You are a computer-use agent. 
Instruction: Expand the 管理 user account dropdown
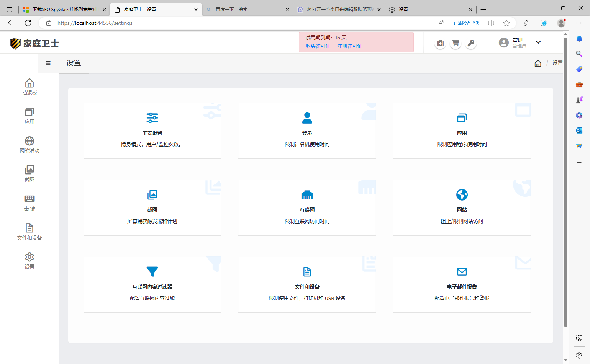point(538,42)
